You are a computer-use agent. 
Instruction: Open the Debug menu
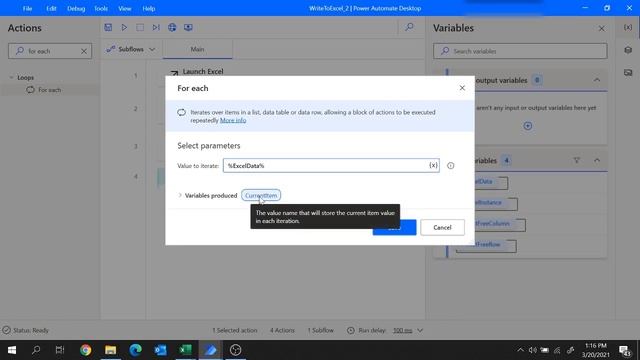[x=76, y=8]
